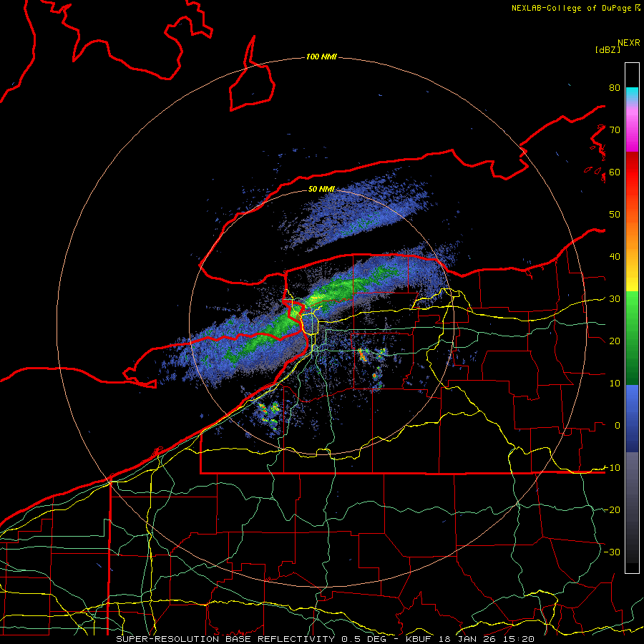The width and height of the screenshot is (644, 644).
Task: Click the 10 dBZ value on the color scale
Action: [615, 384]
